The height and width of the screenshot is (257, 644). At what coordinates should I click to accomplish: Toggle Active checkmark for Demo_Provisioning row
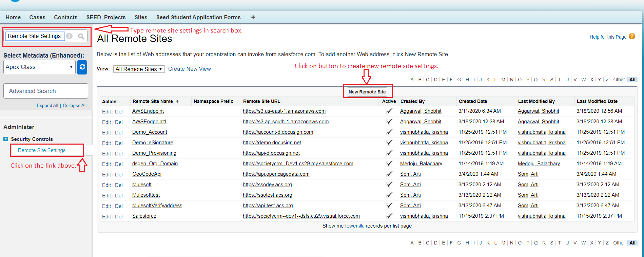pyautogui.click(x=389, y=153)
